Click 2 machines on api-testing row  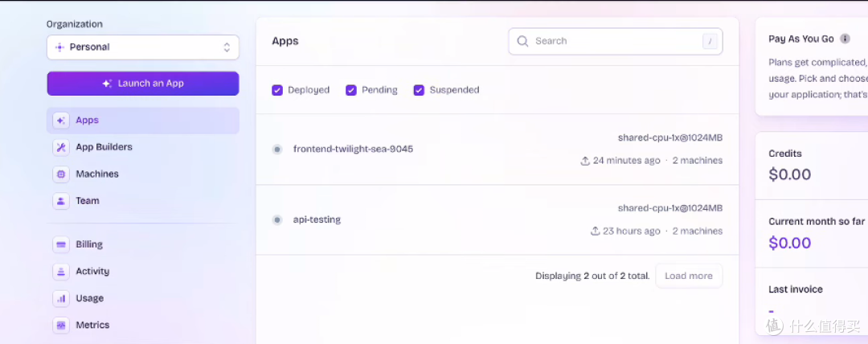click(x=698, y=231)
